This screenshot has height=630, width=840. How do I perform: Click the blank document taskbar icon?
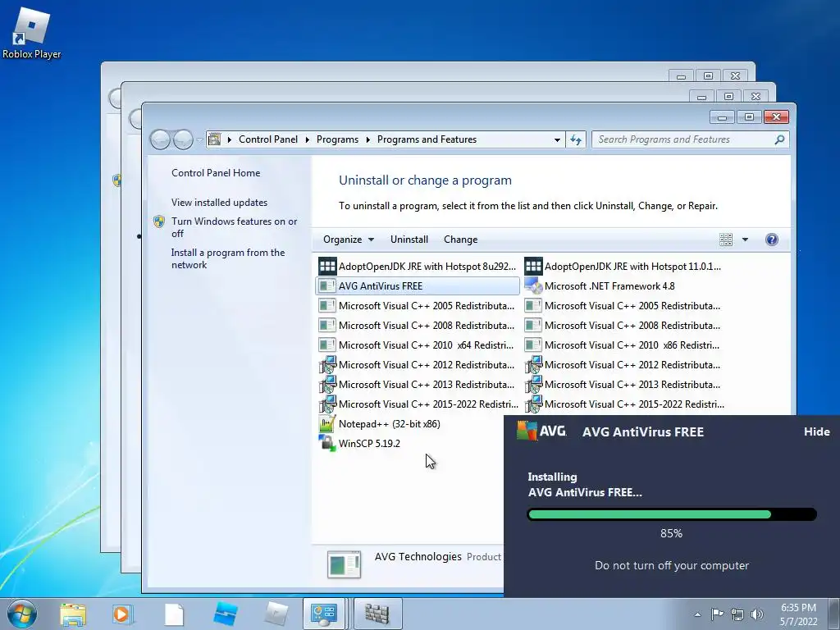[x=174, y=614]
